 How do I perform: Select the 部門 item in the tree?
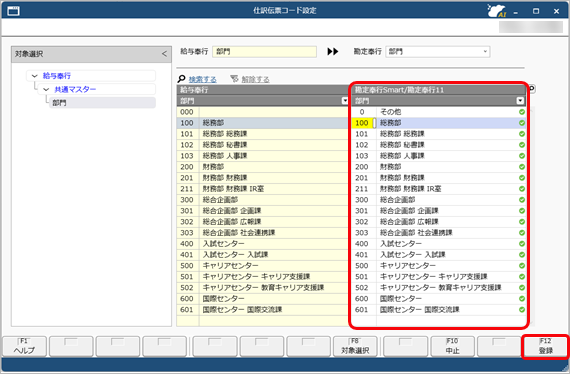coord(103,103)
